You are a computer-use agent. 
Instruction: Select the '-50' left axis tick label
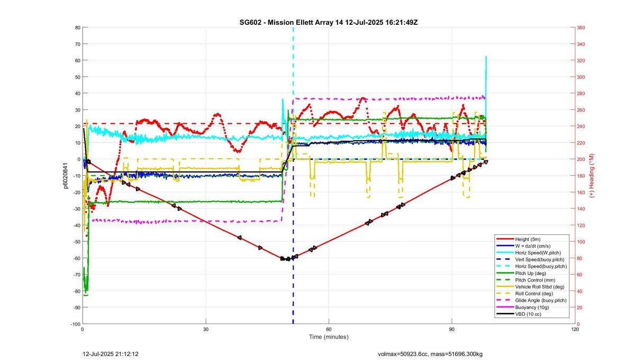(x=76, y=242)
